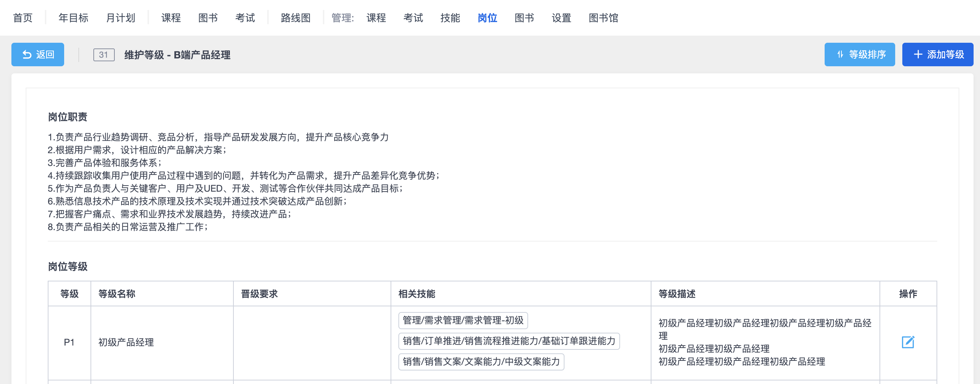
Task: Open the 路线图 menu item
Action: coord(295,18)
